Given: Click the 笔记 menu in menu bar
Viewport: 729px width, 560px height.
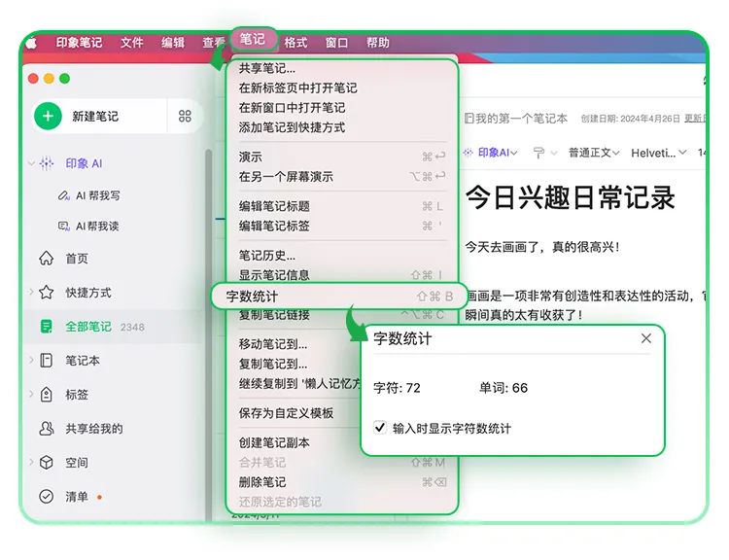Looking at the screenshot, I should coord(253,39).
